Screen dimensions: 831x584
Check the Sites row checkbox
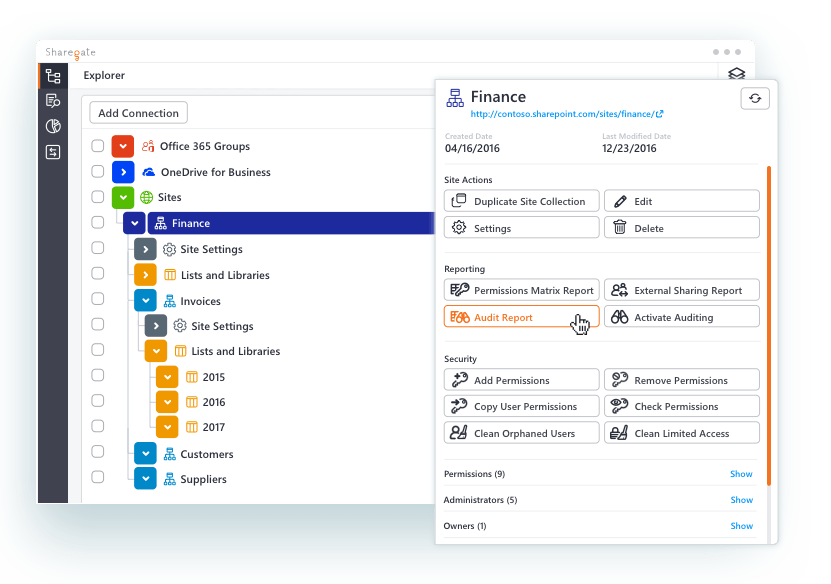98,197
